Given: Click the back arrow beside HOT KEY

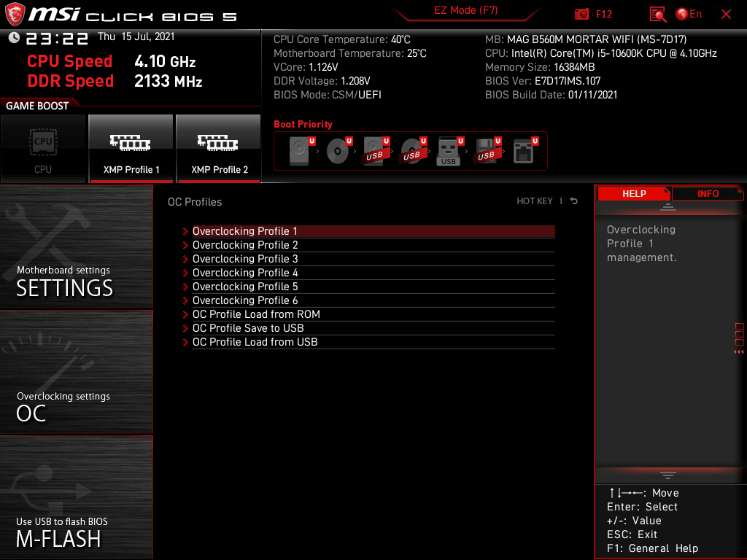Looking at the screenshot, I should pos(574,201).
